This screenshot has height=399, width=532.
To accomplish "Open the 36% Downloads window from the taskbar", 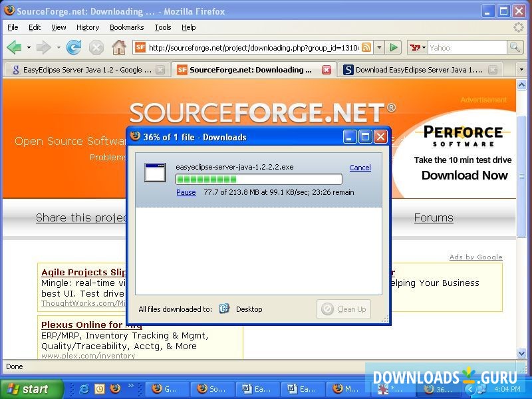I will pos(439,389).
